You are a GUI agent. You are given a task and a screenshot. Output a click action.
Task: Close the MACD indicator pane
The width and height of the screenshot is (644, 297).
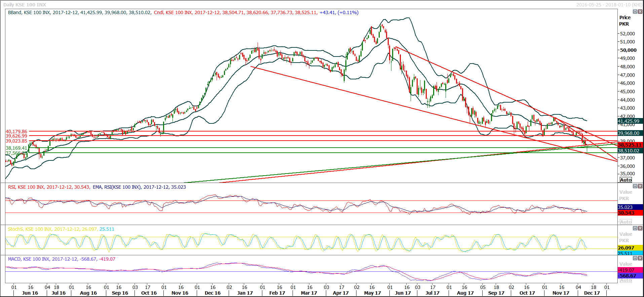pyautogui.click(x=640, y=258)
